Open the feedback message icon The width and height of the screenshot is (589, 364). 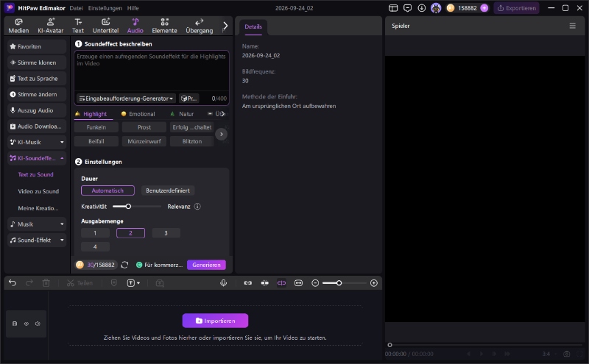click(x=407, y=8)
